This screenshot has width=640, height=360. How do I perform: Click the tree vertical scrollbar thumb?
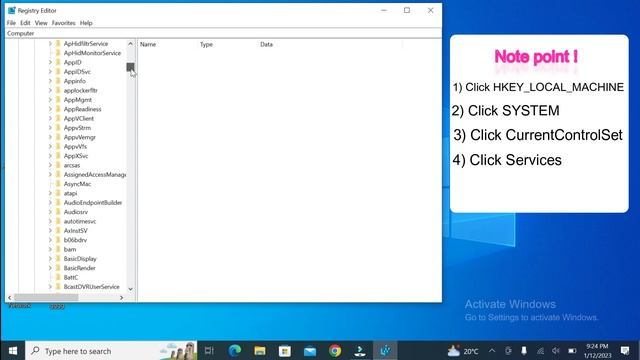[130, 67]
